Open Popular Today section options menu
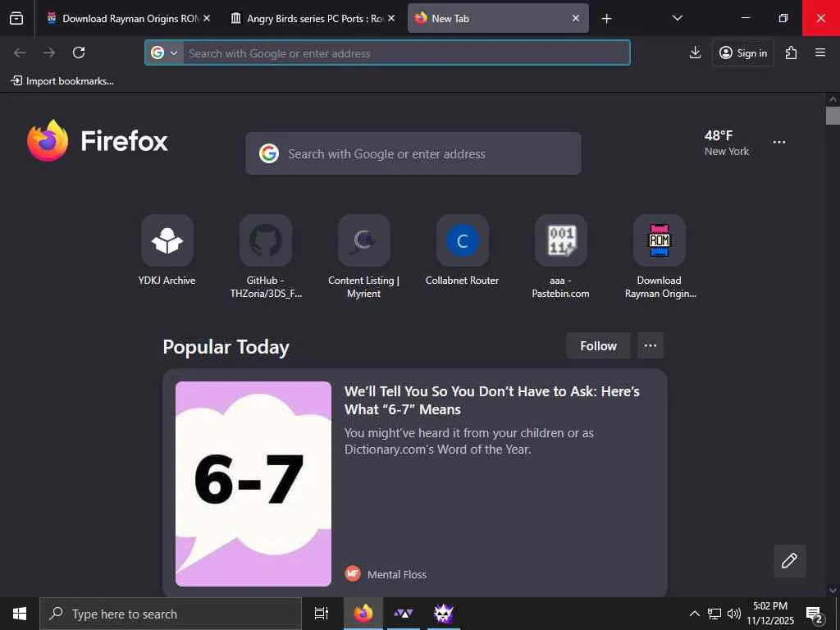This screenshot has width=840, height=630. (651, 345)
